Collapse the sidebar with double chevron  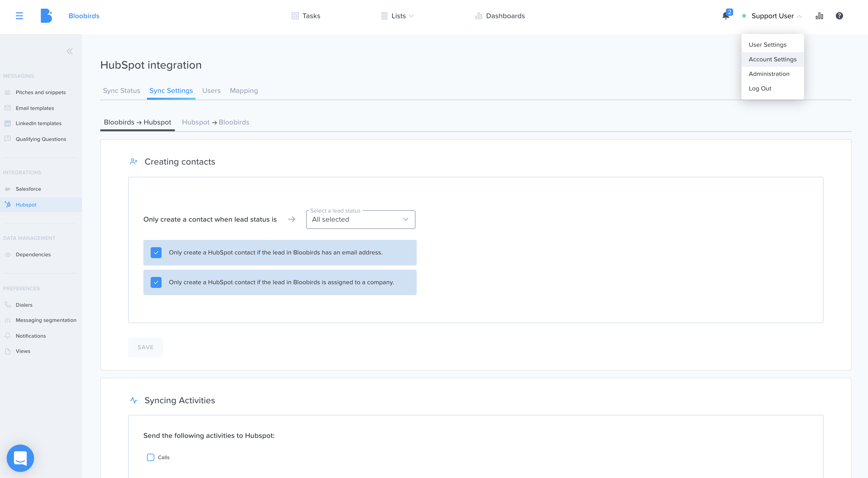(70, 51)
